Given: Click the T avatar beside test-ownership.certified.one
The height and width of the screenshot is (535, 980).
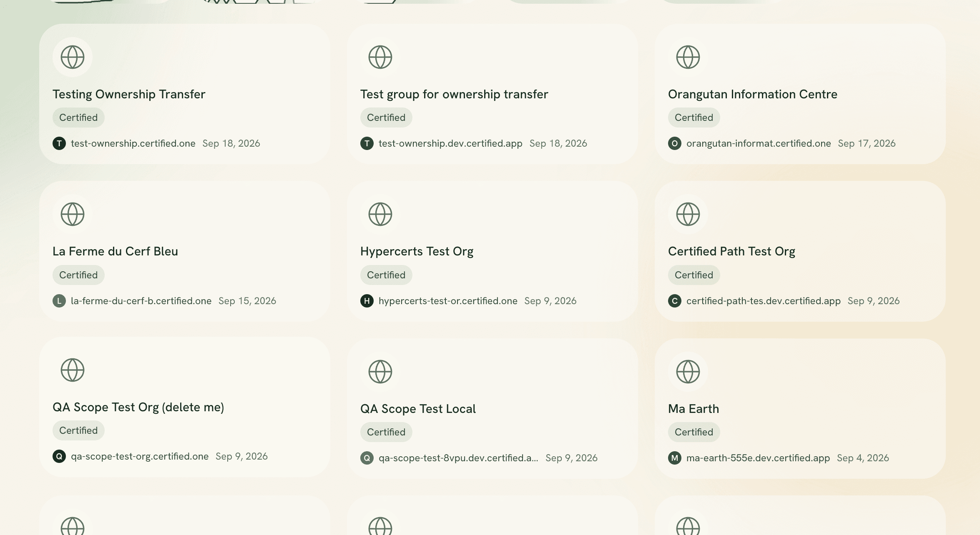Looking at the screenshot, I should coord(59,143).
